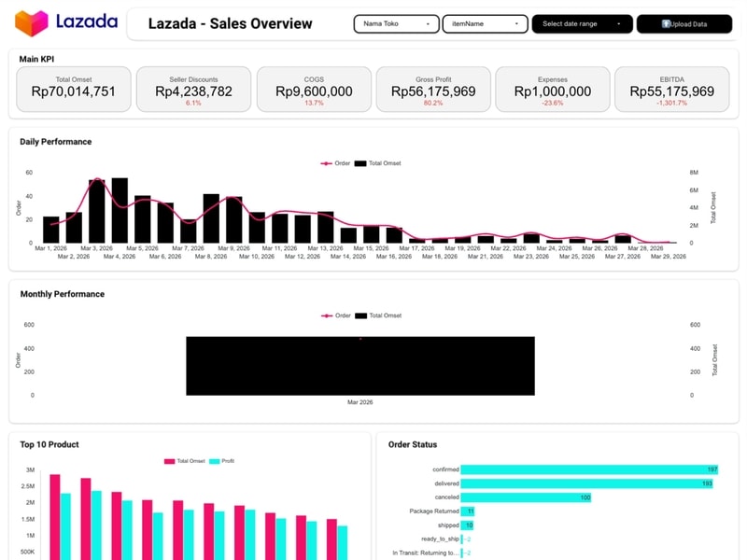Viewport: 747px width, 560px height.
Task: Click the upload icon on Upload Data
Action: [666, 24]
